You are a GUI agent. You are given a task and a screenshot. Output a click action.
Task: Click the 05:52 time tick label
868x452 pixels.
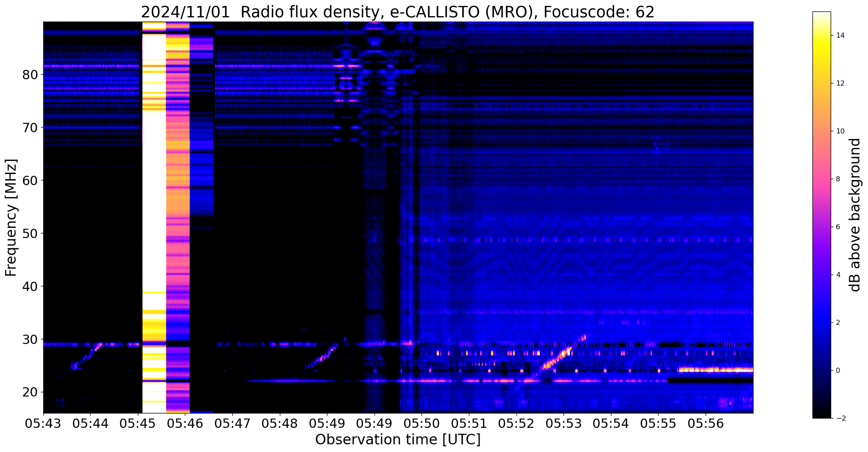(x=516, y=424)
